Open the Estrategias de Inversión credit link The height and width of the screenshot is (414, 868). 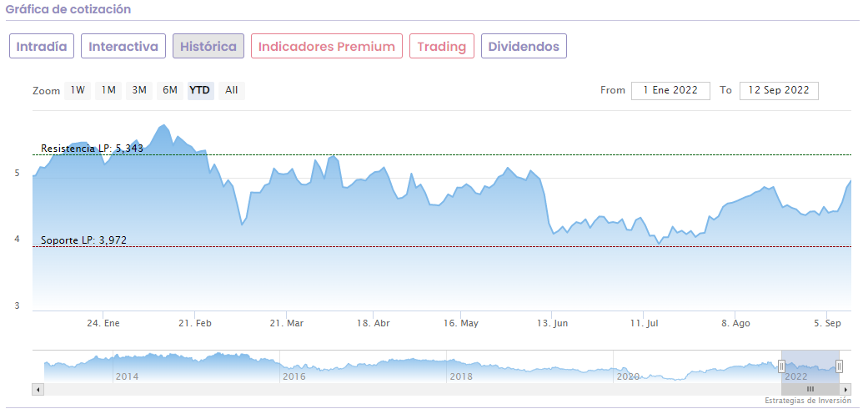(x=807, y=401)
